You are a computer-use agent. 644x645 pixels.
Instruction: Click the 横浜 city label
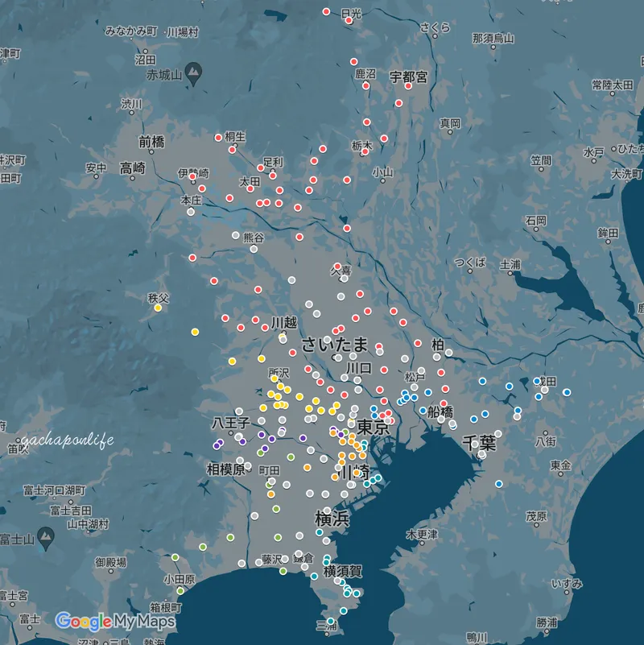tap(332, 519)
